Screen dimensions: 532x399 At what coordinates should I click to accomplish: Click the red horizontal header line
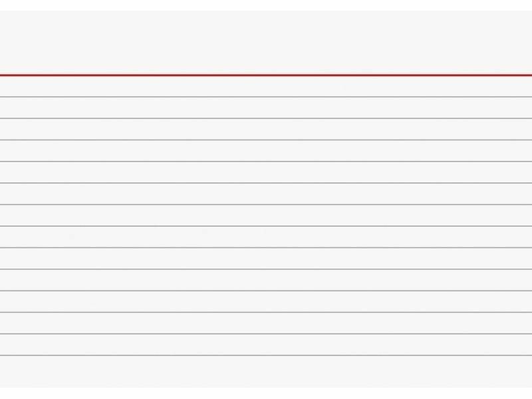(x=266, y=75)
